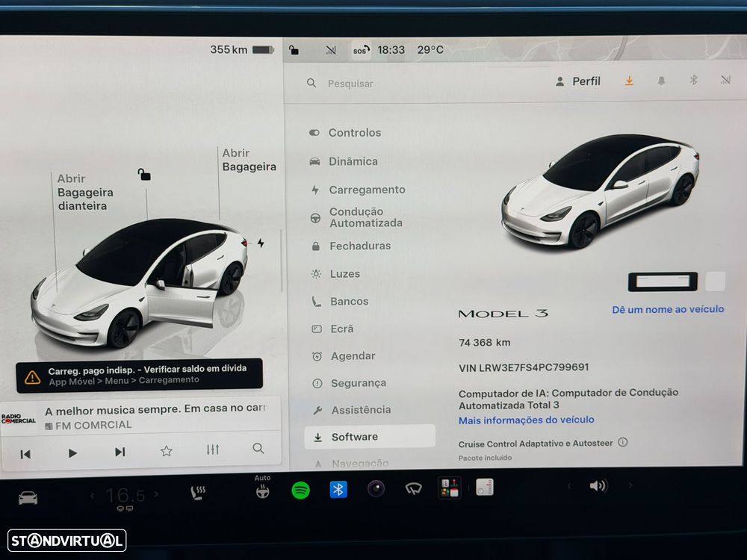Open the camera app in dock

click(376, 489)
